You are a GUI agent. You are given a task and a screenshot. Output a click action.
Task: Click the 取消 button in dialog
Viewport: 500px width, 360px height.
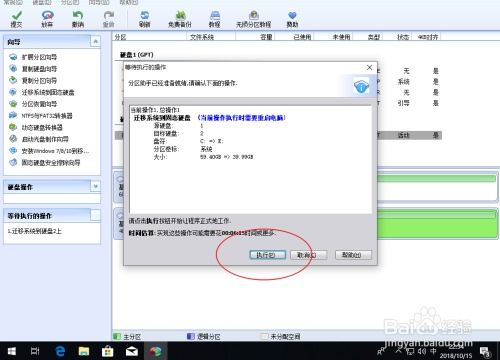[308, 255]
